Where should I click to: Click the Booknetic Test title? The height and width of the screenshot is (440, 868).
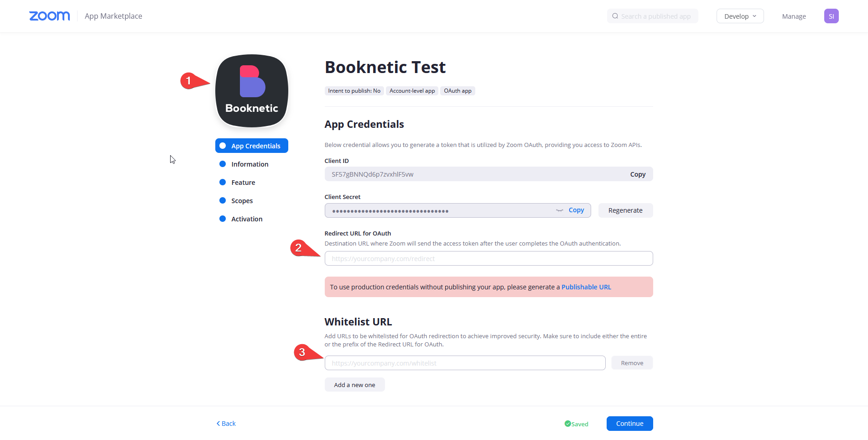[x=385, y=67]
